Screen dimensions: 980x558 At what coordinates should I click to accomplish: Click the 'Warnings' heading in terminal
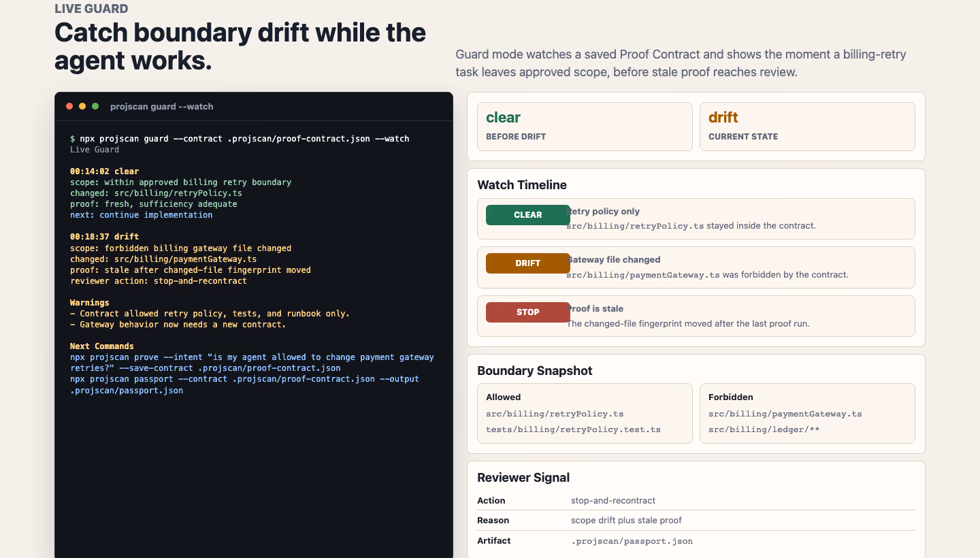pos(90,303)
